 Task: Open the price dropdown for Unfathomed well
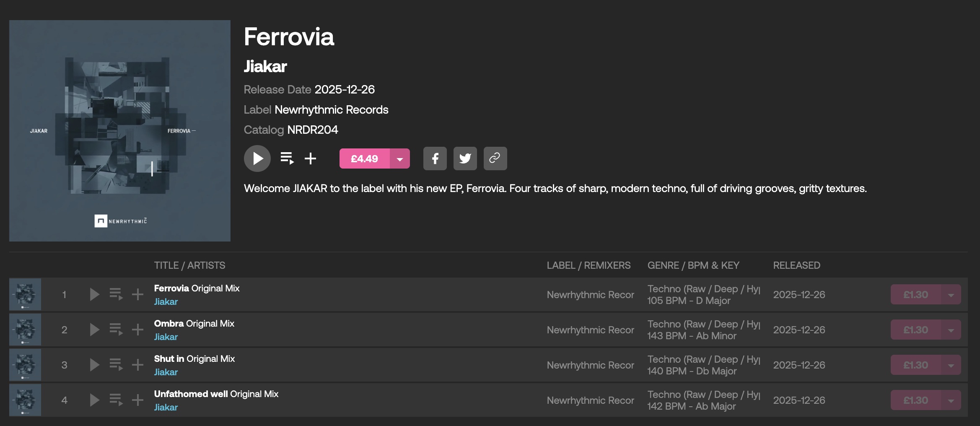pos(951,400)
